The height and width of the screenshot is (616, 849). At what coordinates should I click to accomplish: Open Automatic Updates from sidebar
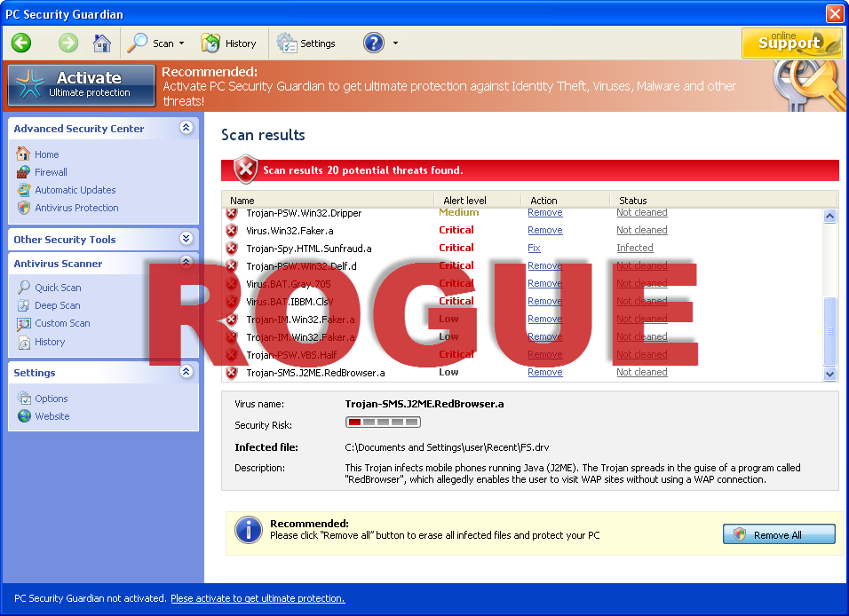(x=75, y=190)
